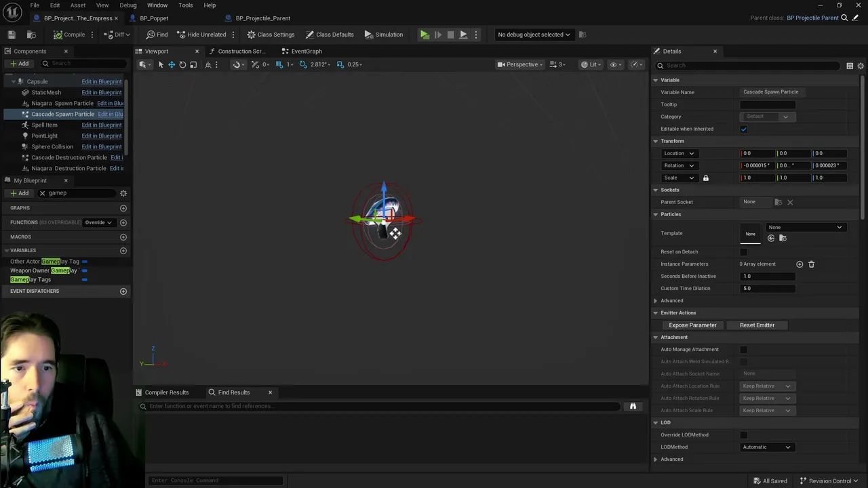Open the BP_Poppet document tab
This screenshot has height=488, width=868.
[154, 18]
